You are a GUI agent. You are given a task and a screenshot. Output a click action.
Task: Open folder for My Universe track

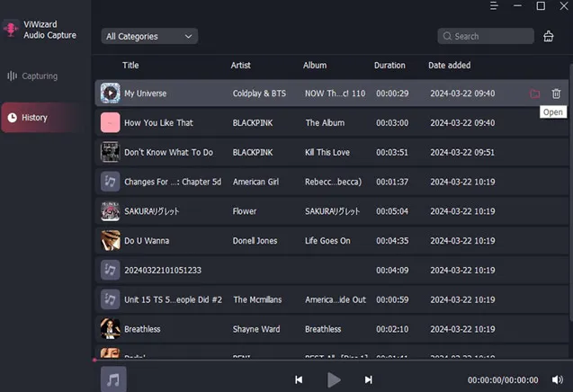534,94
